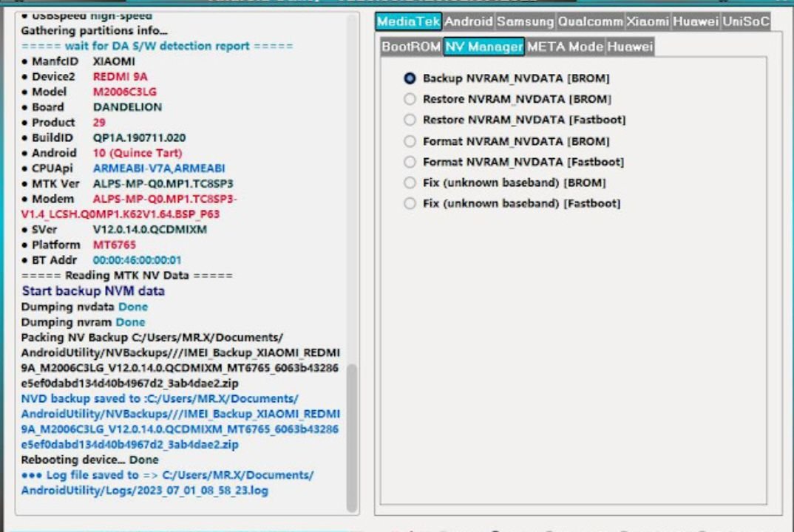This screenshot has width=794, height=532.
Task: Open the Android tab
Action: 469,21
